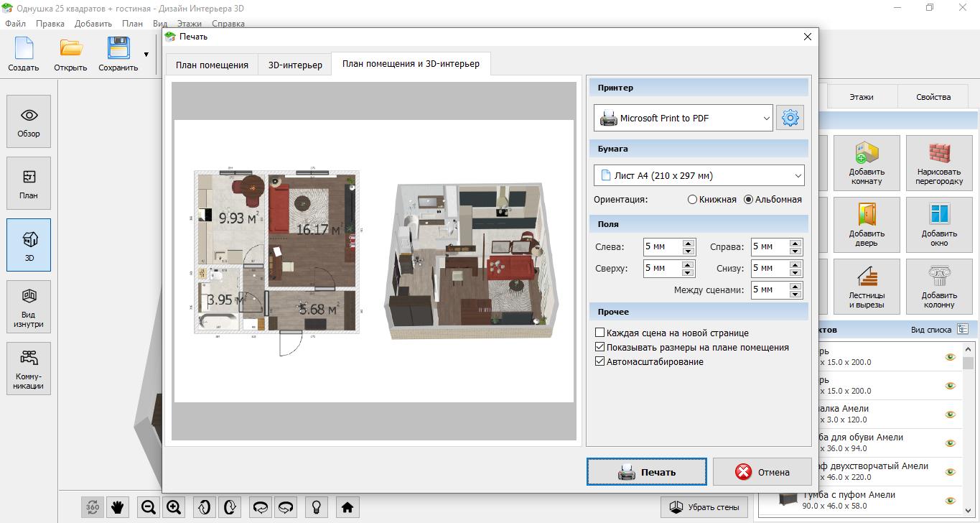Select Книжная orientation radio button

[693, 199]
